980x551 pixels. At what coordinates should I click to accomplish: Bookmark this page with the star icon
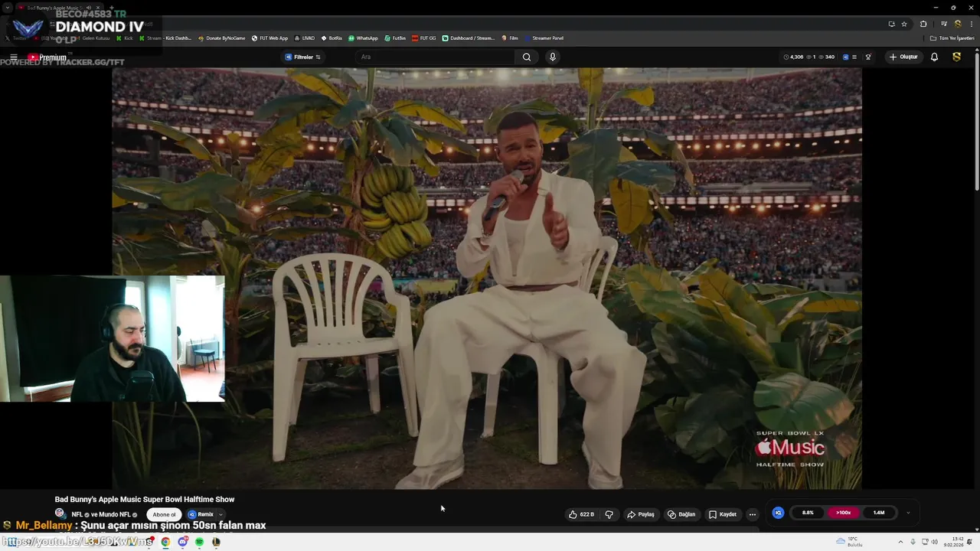[904, 24]
